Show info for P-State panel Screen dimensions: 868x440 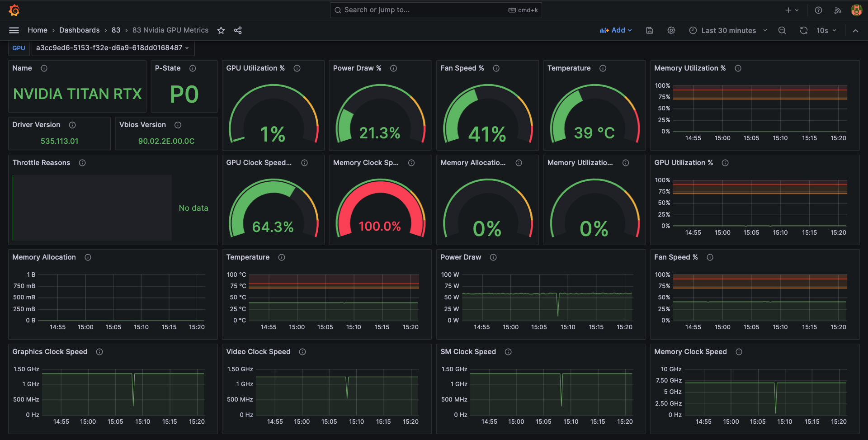click(193, 68)
